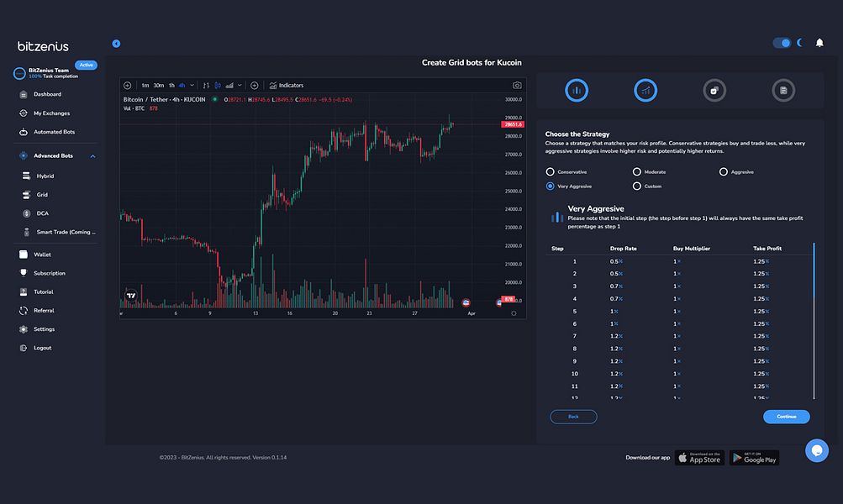Viewport: 843px width, 504px height.
Task: Open the Settings page
Action: pyautogui.click(x=44, y=328)
